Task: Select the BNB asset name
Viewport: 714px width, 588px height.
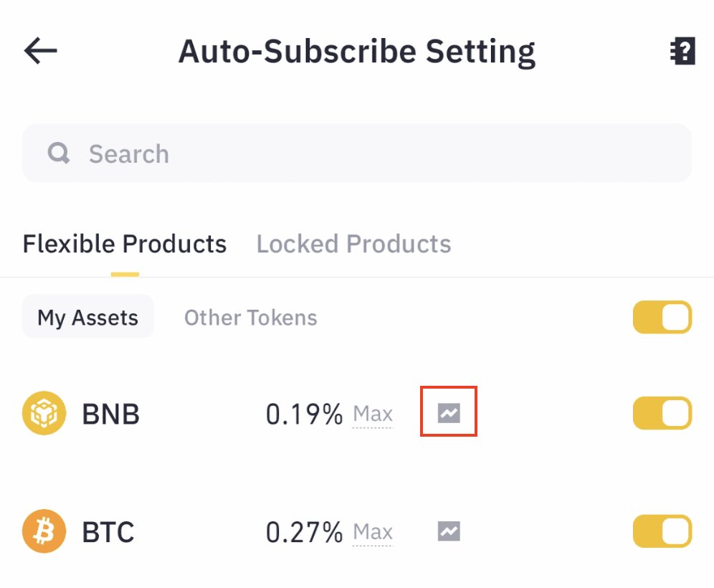Action: [x=110, y=414]
